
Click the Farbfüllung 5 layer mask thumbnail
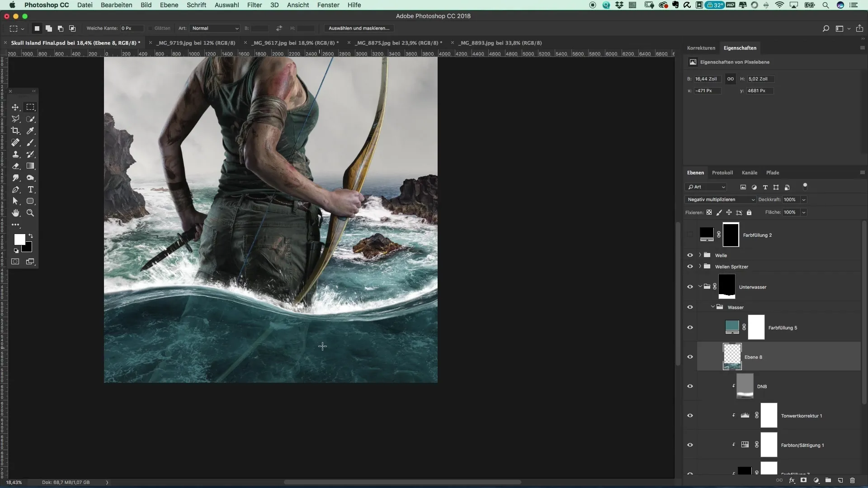(x=756, y=327)
